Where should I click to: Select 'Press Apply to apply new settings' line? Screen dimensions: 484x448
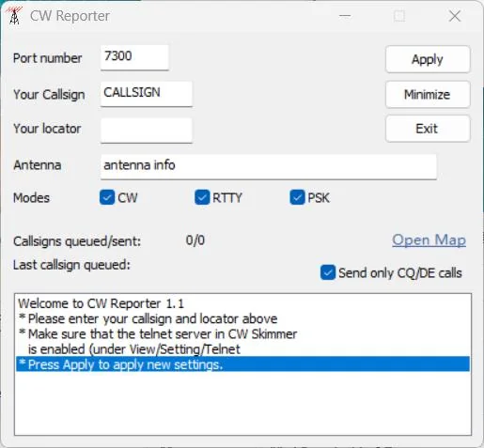[242, 364]
